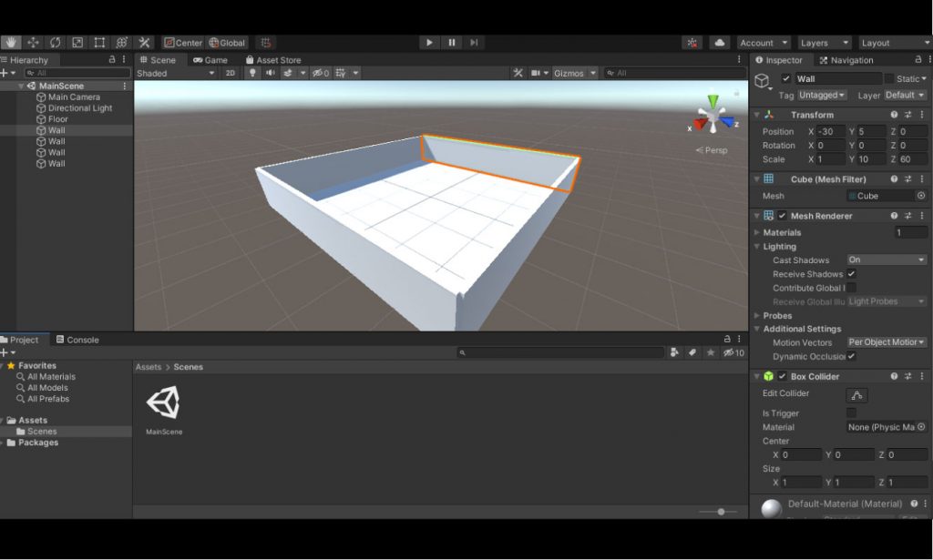Open the Cast Shadows dropdown
Screen dimensions: 933x560
(x=886, y=260)
